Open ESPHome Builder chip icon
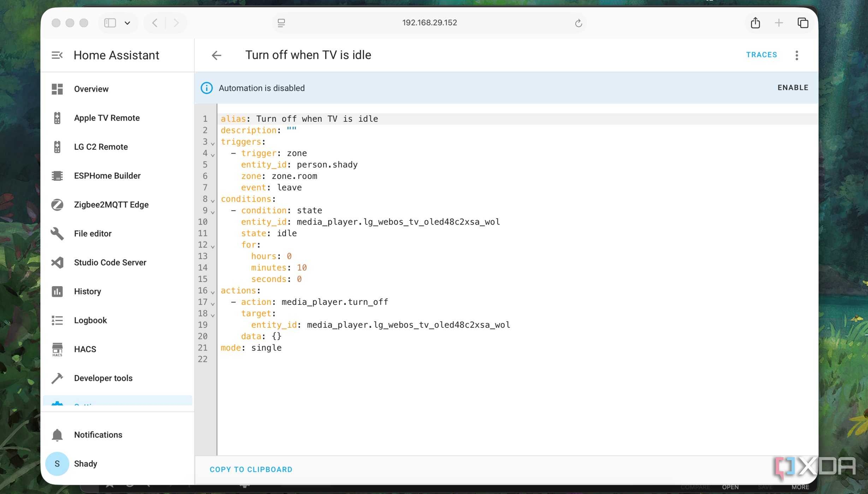Viewport: 868px width, 494px height. tap(57, 176)
